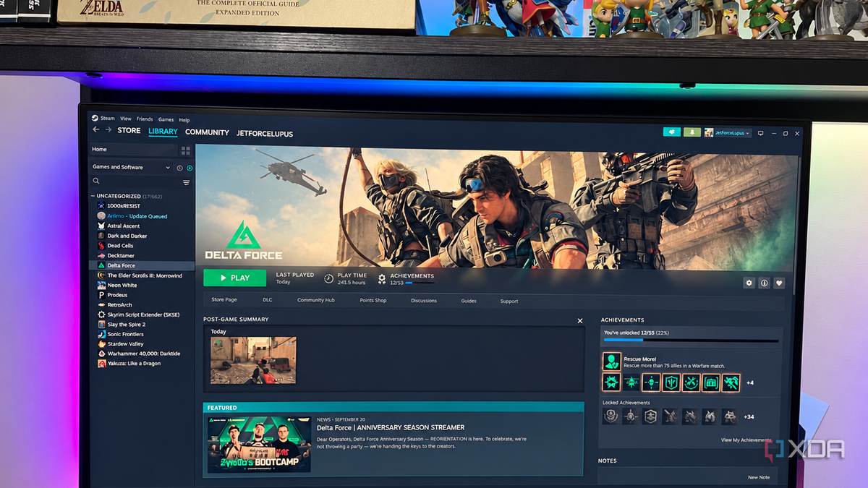
Task: Go forward with the right arrow
Action: 109,130
